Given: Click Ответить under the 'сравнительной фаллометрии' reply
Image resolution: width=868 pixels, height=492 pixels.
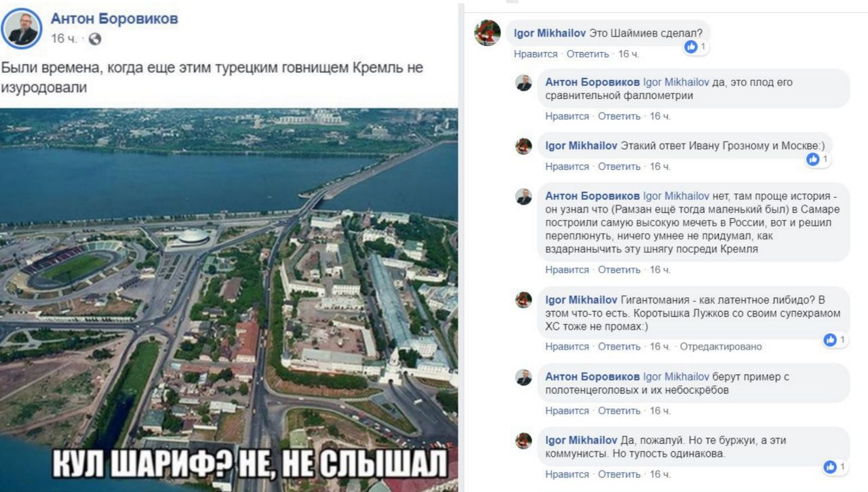Looking at the screenshot, I should pyautogui.click(x=619, y=117).
